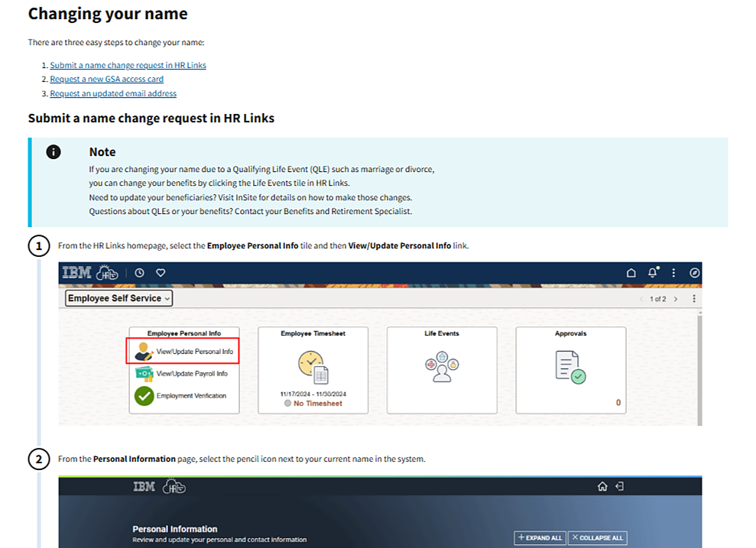Viewport: 756px width, 548px height.
Task: Open favorites heart icon
Action: [161, 273]
